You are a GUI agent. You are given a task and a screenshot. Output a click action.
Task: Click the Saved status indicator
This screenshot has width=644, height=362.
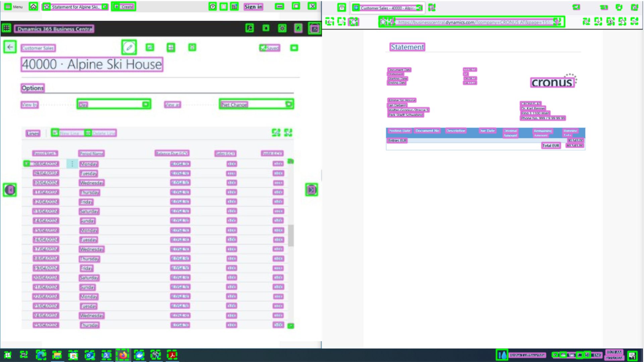(x=270, y=48)
